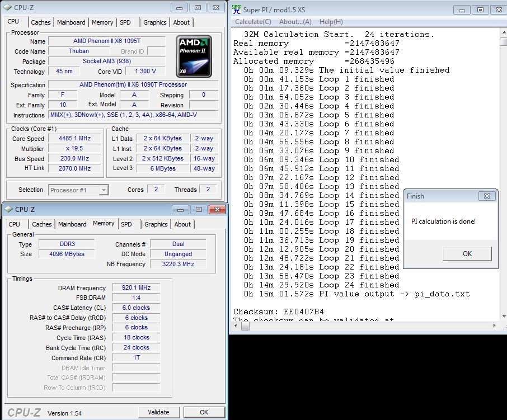Maximize the Super PI window
The width and height of the screenshot is (507, 420).
480,9
